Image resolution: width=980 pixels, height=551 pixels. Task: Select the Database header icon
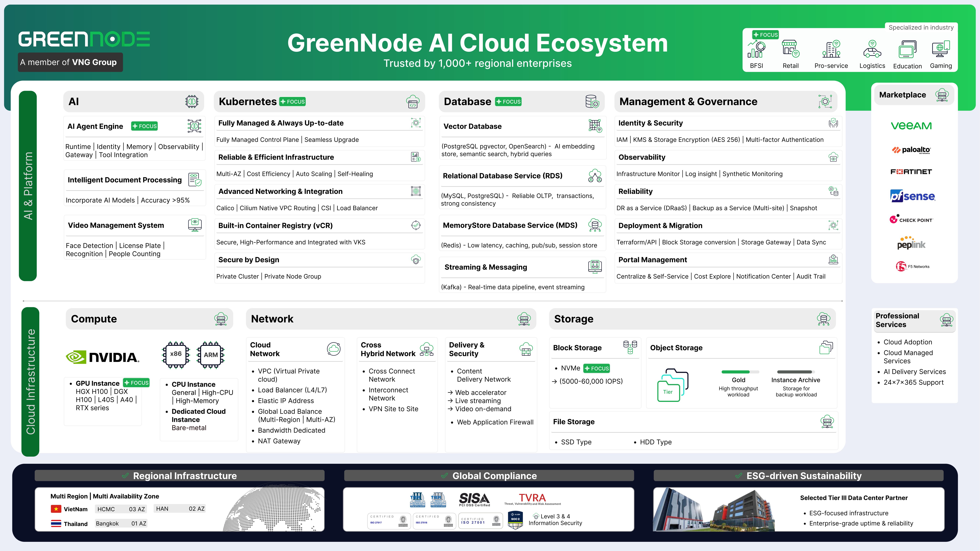[x=592, y=102]
